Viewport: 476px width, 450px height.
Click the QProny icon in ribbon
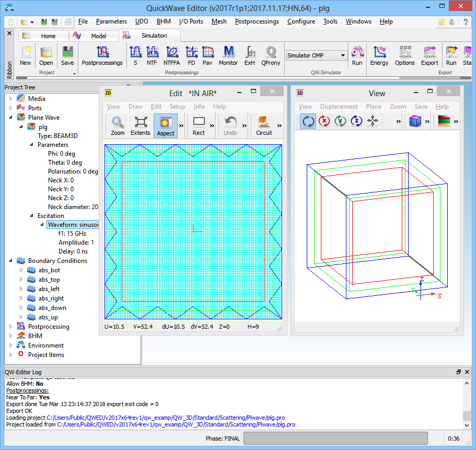click(x=271, y=55)
